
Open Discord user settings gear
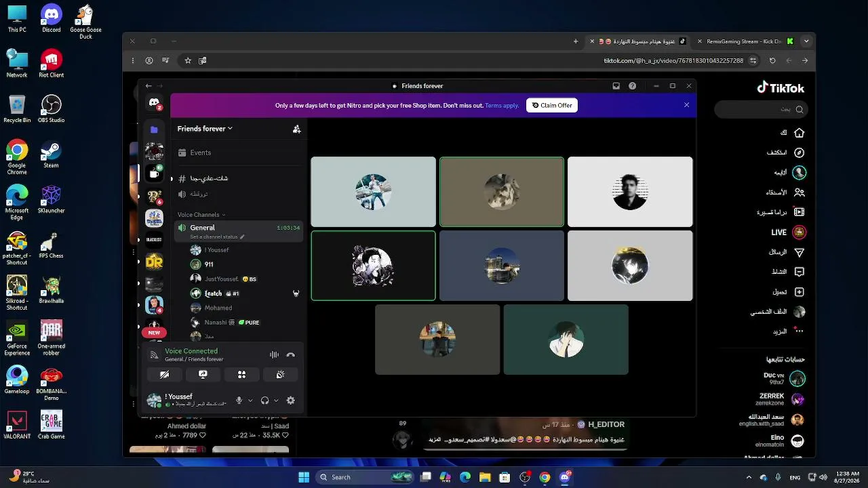coord(290,401)
